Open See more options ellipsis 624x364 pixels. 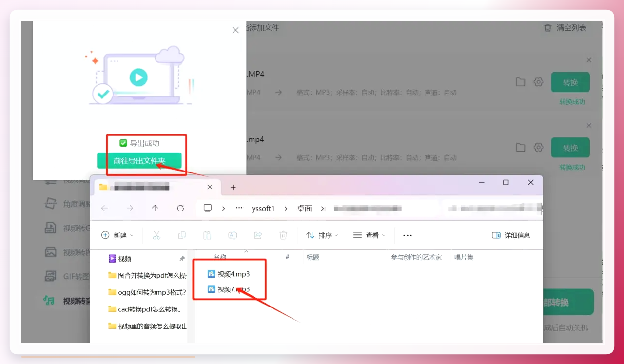tap(408, 235)
